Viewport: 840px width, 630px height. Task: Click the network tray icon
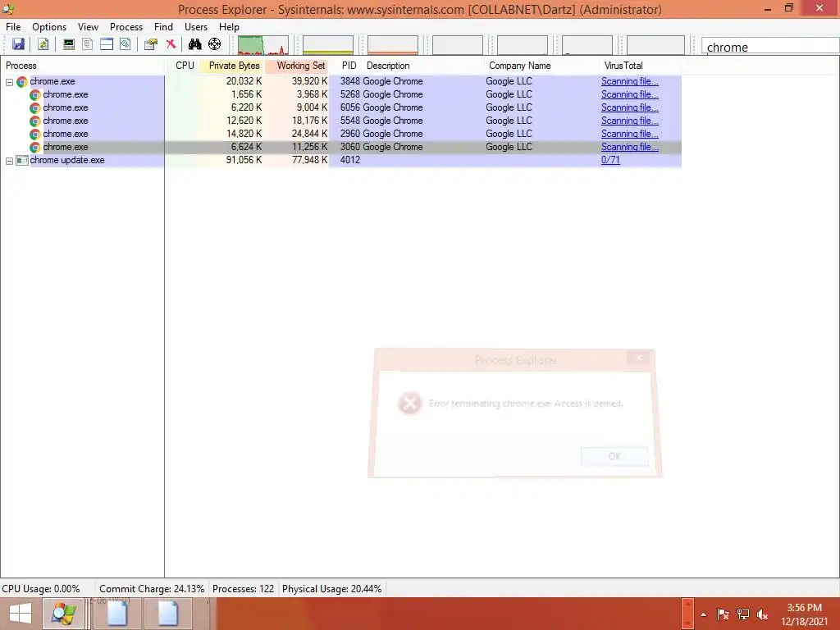[x=742, y=614]
